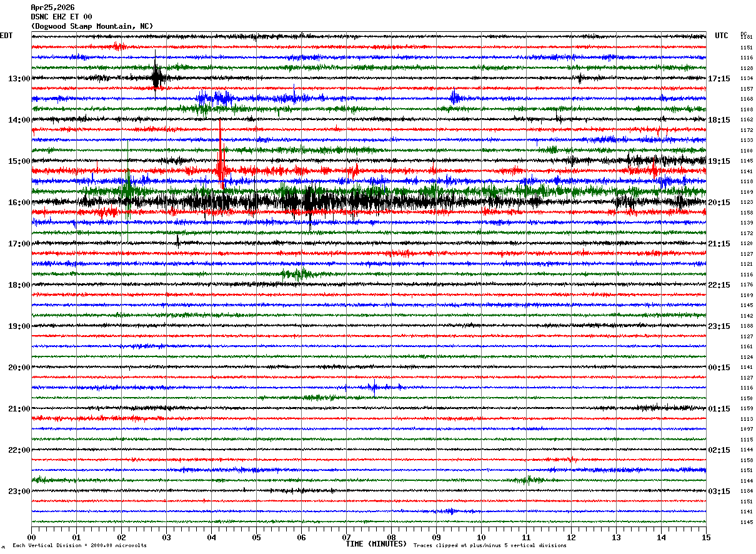Click the Each Vertical Division = 2000.00 microvolts note
This screenshot has height=554, width=756.
click(x=79, y=545)
